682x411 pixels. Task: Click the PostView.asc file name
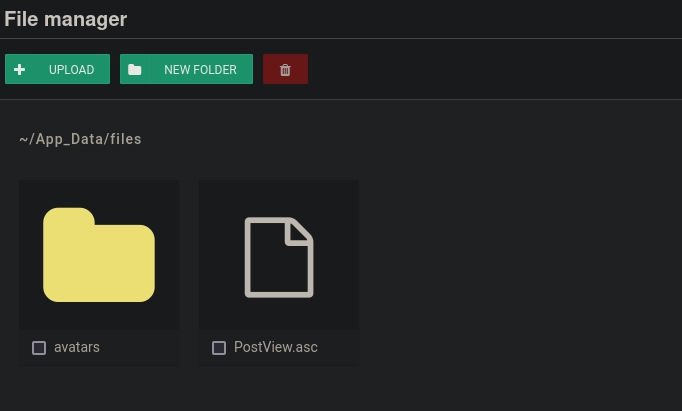click(276, 347)
